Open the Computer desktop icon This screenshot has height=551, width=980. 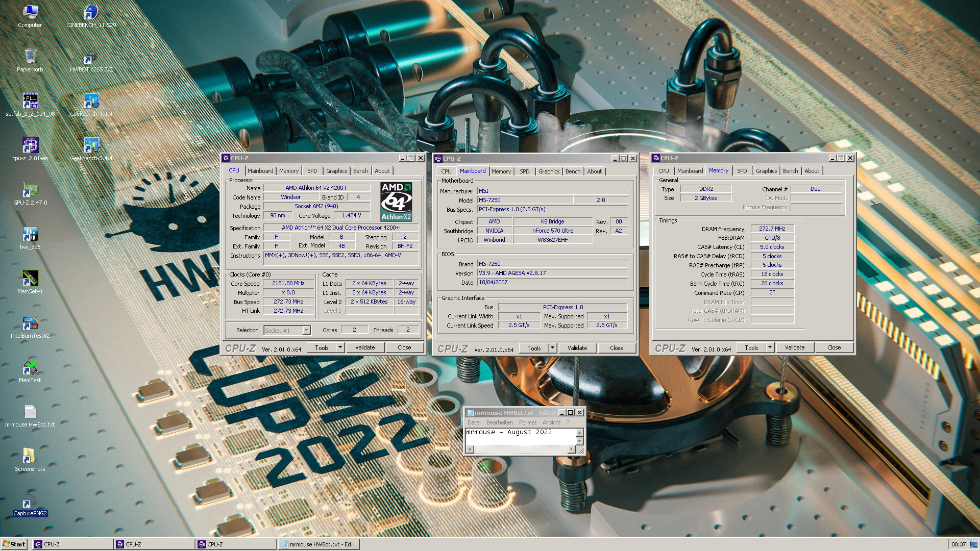(30, 16)
